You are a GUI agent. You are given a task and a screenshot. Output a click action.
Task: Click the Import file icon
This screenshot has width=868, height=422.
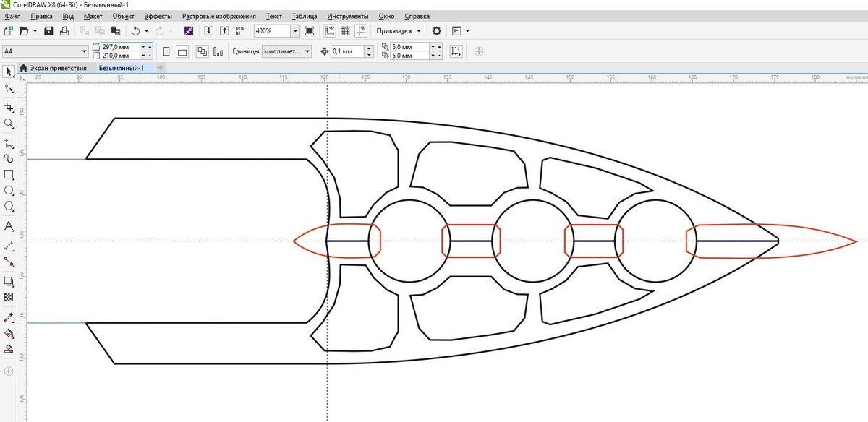(208, 31)
